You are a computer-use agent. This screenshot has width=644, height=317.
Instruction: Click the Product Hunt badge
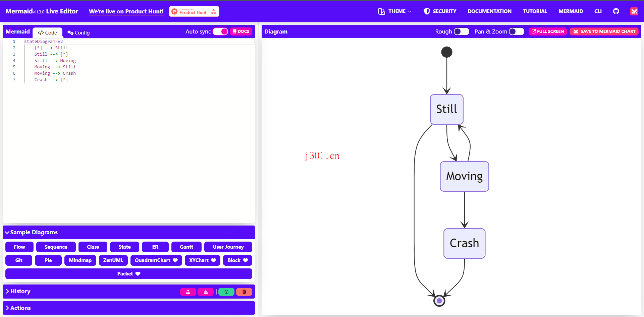pyautogui.click(x=194, y=11)
